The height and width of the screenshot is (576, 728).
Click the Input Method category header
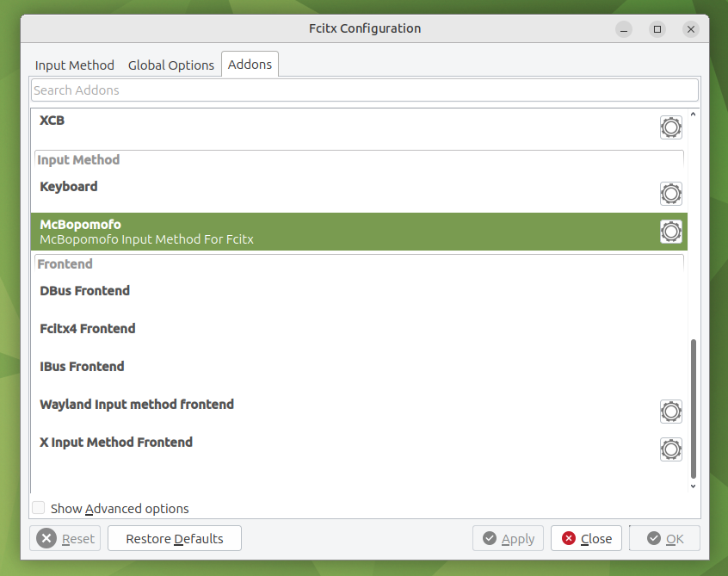359,160
